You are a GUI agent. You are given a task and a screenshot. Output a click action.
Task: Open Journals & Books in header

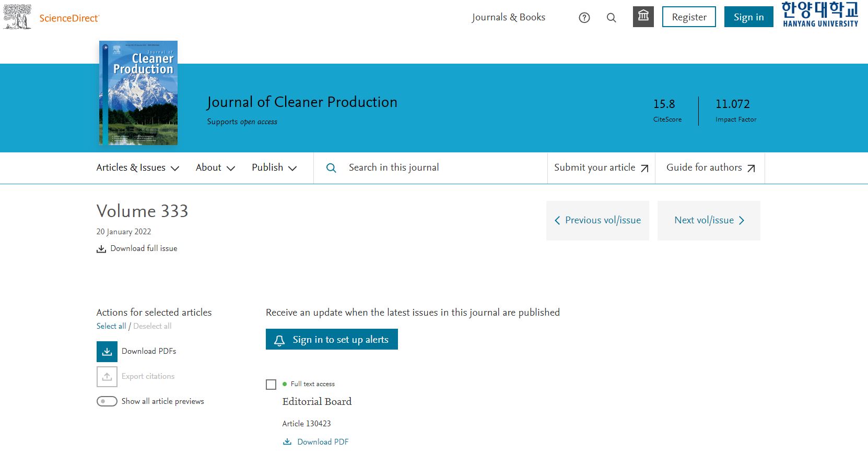coord(508,17)
